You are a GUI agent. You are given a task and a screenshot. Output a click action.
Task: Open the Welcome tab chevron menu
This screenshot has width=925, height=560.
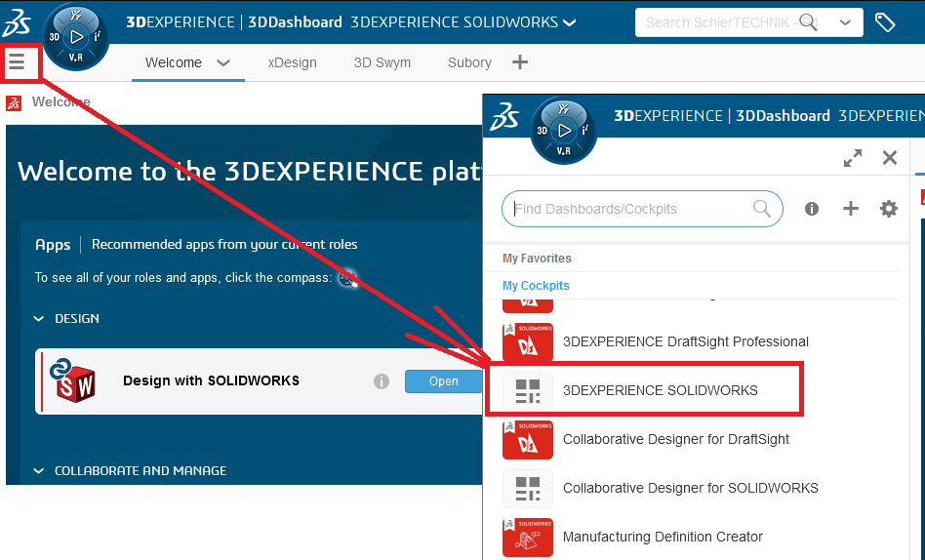tap(223, 62)
